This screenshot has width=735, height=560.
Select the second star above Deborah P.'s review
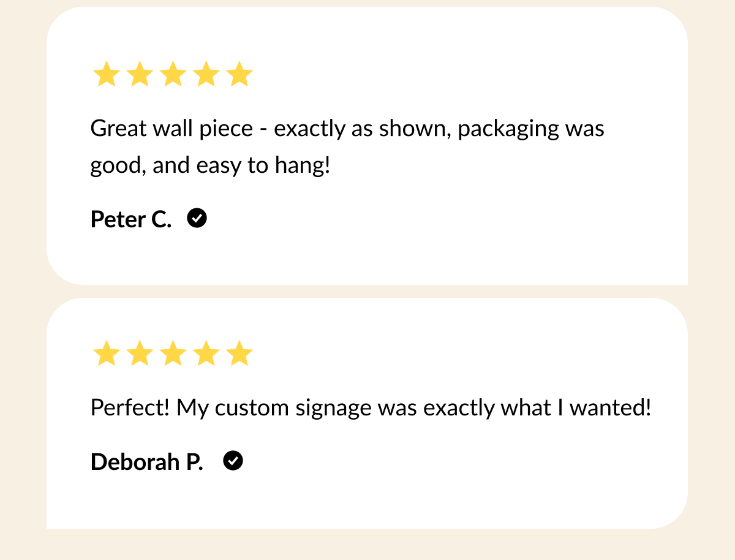[140, 354]
